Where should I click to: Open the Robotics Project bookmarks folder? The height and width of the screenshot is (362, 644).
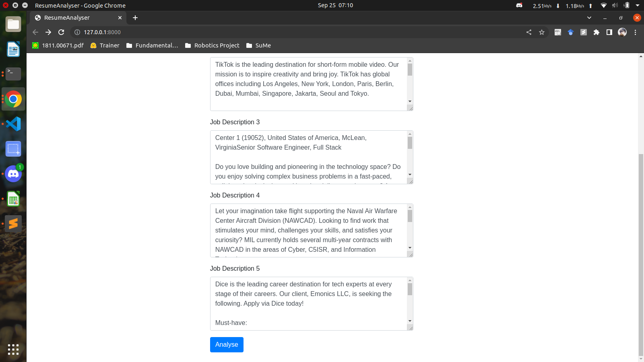[x=212, y=45]
